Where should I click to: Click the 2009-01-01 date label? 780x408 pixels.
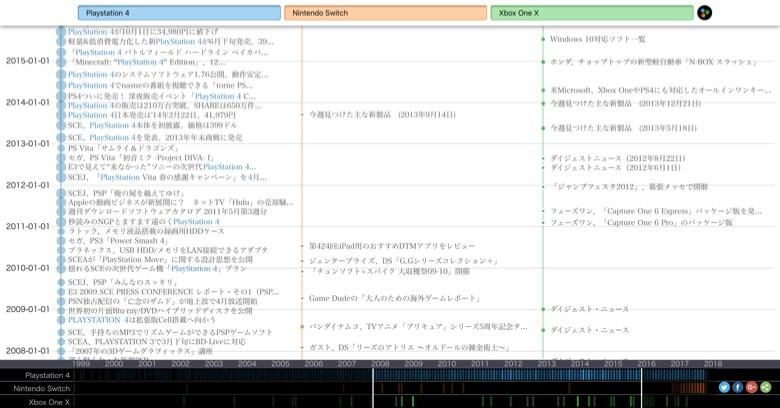point(28,309)
